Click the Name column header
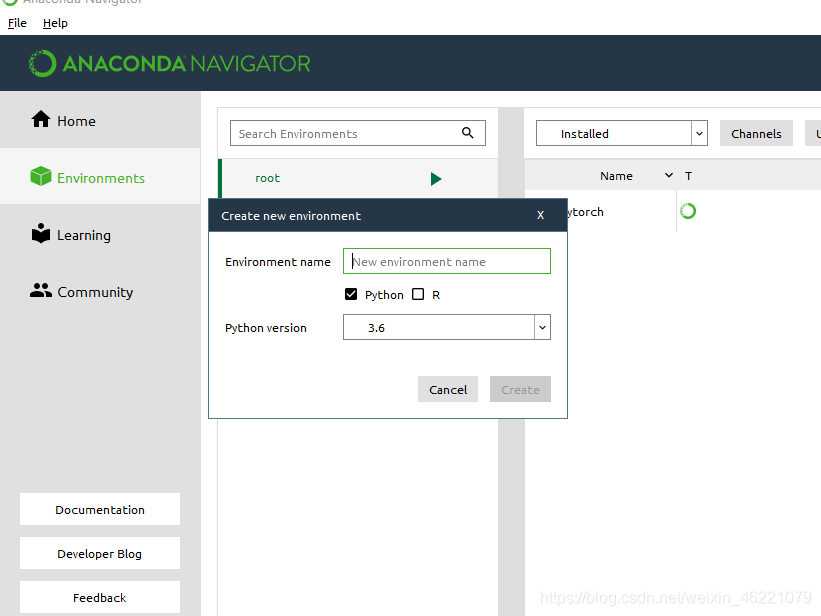Screen dimensions: 821x616 pos(616,176)
